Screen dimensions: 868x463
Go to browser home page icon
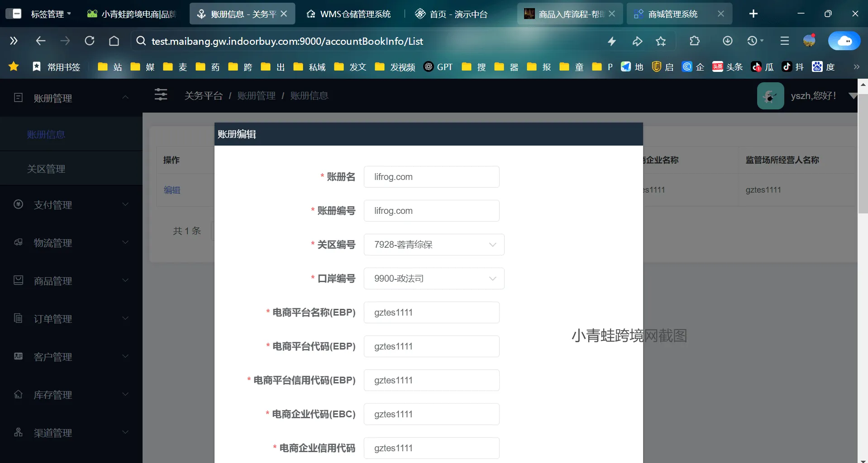tap(114, 41)
